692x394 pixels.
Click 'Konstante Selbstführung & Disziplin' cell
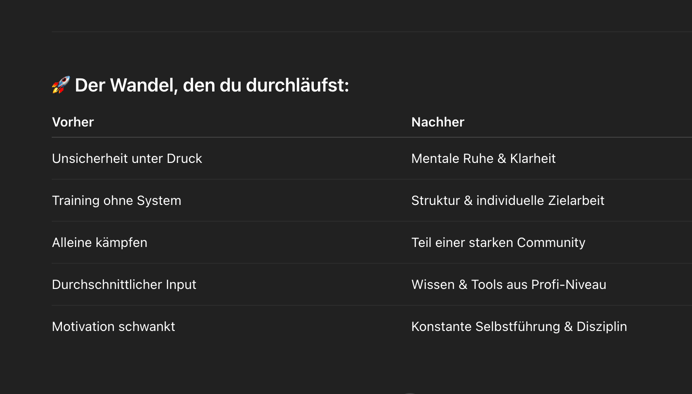point(519,326)
